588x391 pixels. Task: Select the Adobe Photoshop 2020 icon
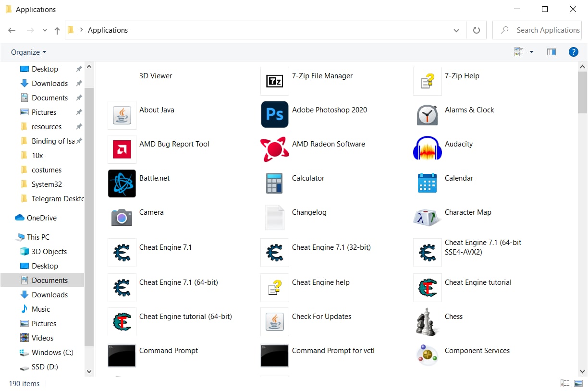pos(275,114)
